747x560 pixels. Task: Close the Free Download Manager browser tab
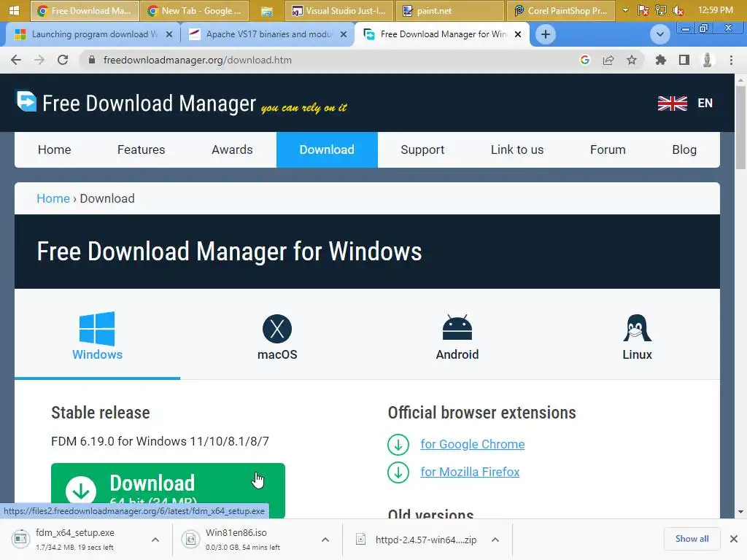coord(518,34)
